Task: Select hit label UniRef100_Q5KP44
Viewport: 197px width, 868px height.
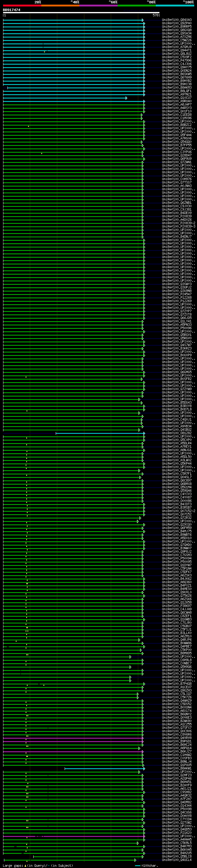Action: pyautogui.click(x=177, y=464)
